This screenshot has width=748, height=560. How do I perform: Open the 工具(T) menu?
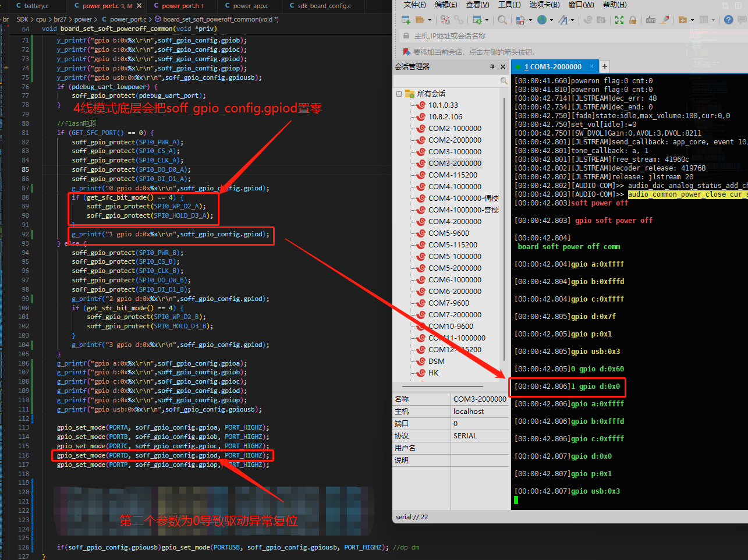pos(509,5)
